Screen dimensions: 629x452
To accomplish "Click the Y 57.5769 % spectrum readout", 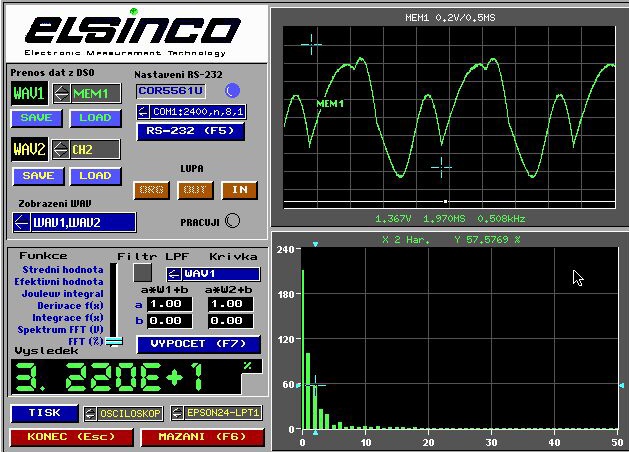I will [487, 240].
